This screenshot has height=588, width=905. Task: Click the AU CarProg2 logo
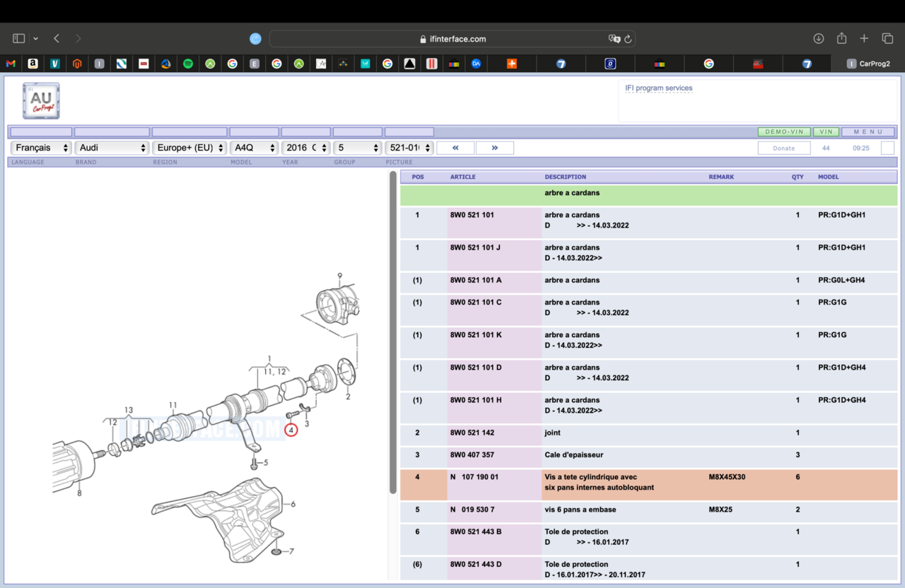41,100
